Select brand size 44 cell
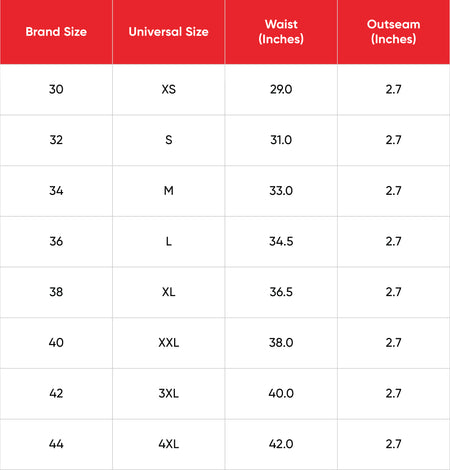The height and width of the screenshot is (470, 450). [56, 444]
